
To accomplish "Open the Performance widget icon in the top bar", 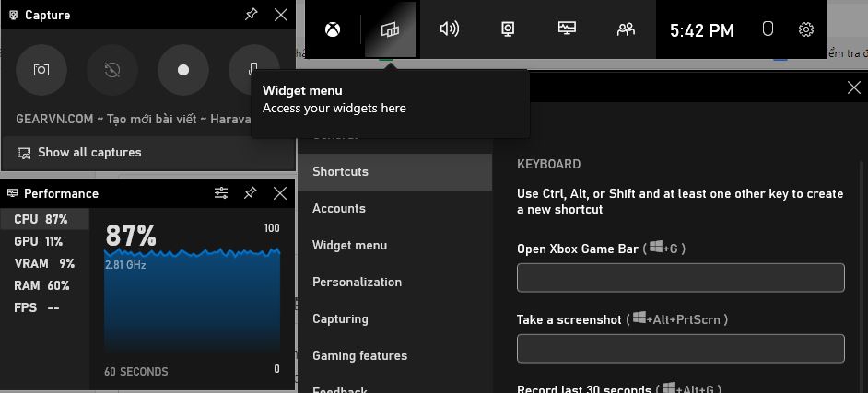I will 567,29.
